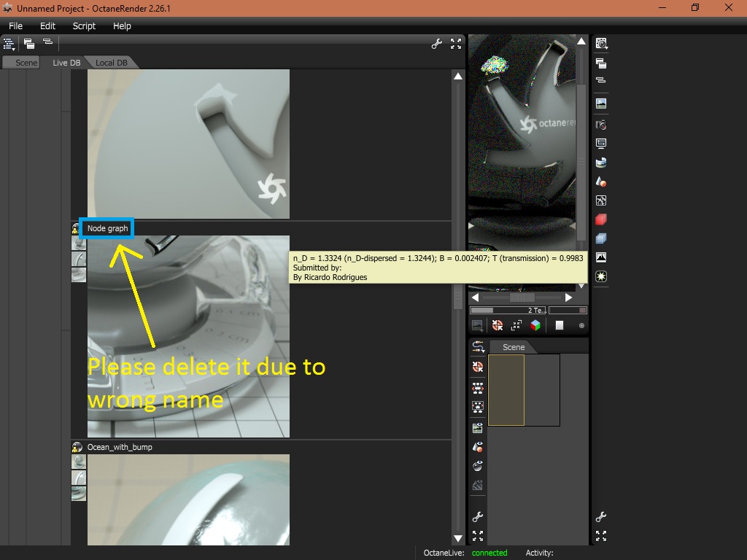Select the camera icon in right sidebar

601,125
